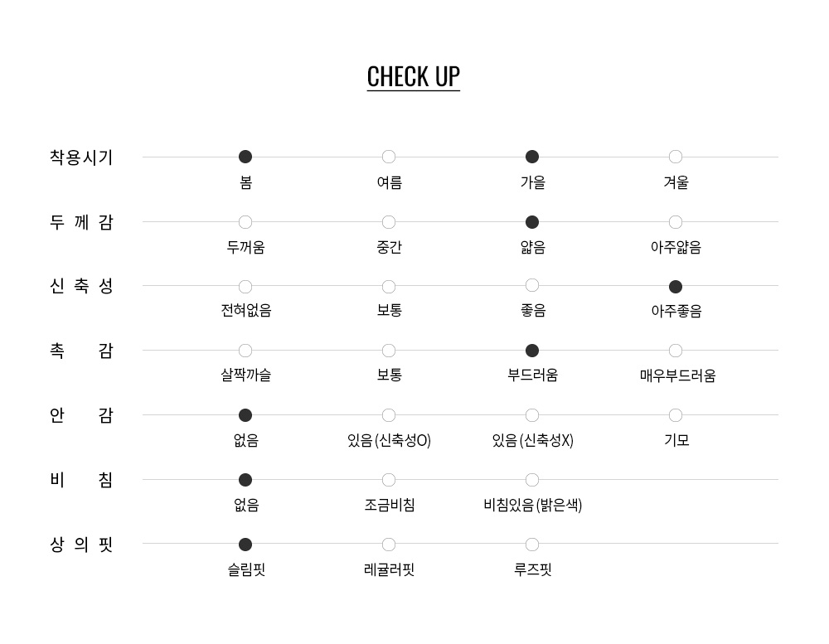829x644 pixels.
Task: Click the CHECK UP heading
Action: [414, 77]
